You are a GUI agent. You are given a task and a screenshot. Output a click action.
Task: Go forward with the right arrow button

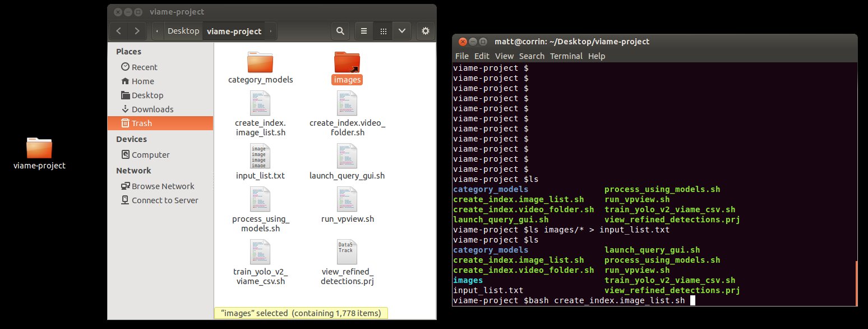click(137, 31)
